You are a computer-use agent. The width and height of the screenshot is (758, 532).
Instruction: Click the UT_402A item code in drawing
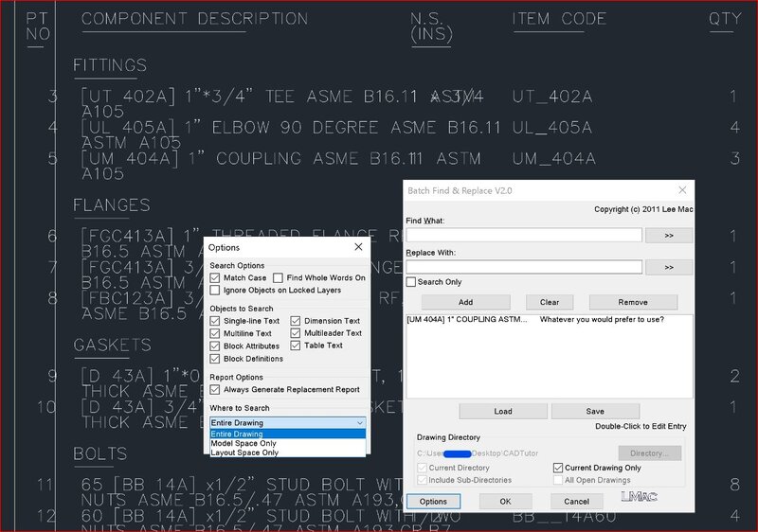552,97
